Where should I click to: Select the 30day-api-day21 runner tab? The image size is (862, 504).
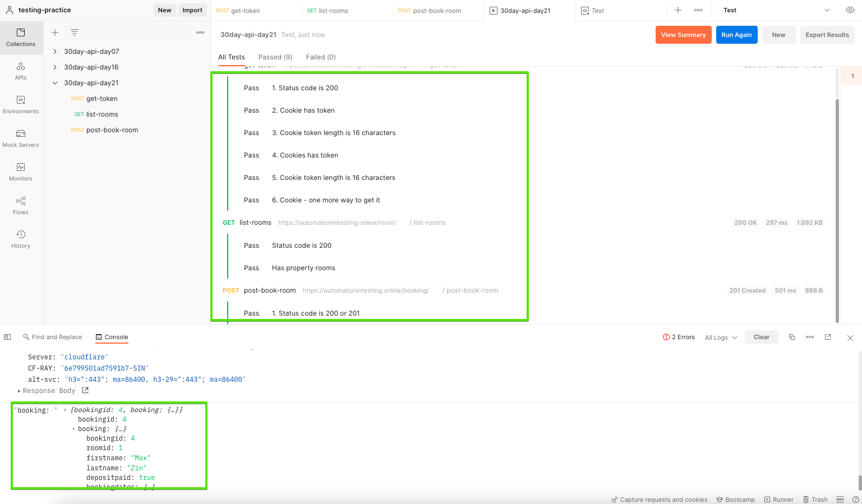pyautogui.click(x=529, y=10)
